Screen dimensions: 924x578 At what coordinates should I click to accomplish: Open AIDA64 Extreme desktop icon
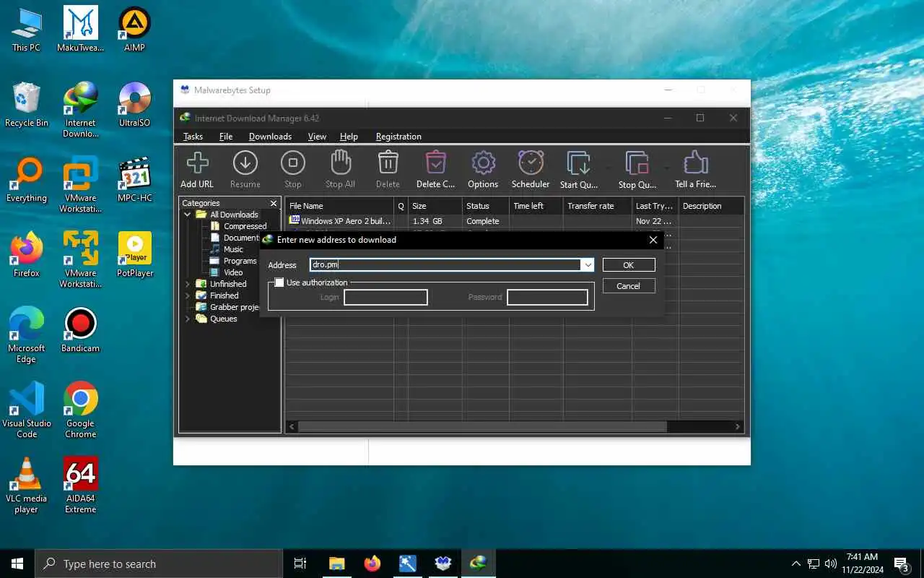coord(81,485)
